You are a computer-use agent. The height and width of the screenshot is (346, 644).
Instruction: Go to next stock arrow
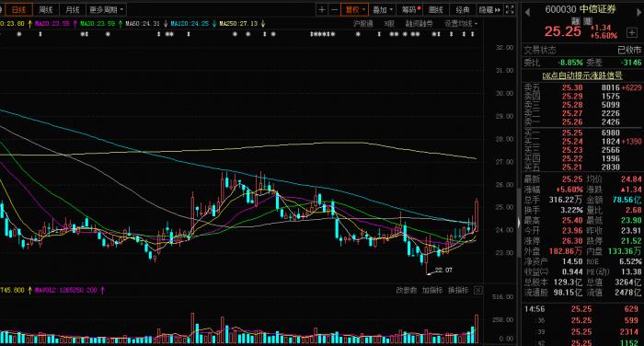[x=639, y=13]
